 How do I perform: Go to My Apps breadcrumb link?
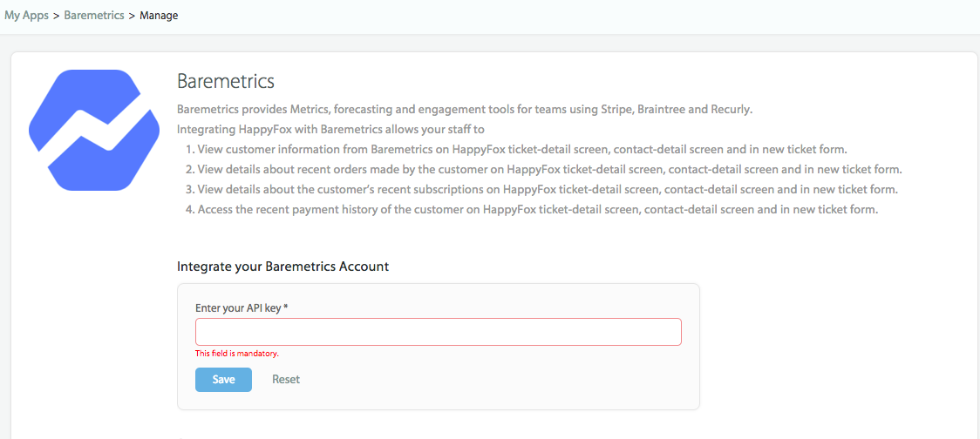[26, 16]
